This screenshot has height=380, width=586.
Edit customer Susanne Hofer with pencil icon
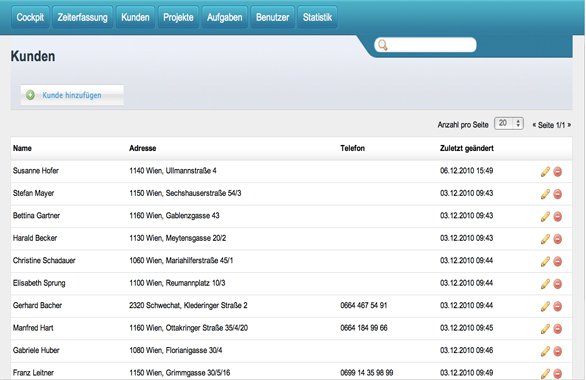545,172
